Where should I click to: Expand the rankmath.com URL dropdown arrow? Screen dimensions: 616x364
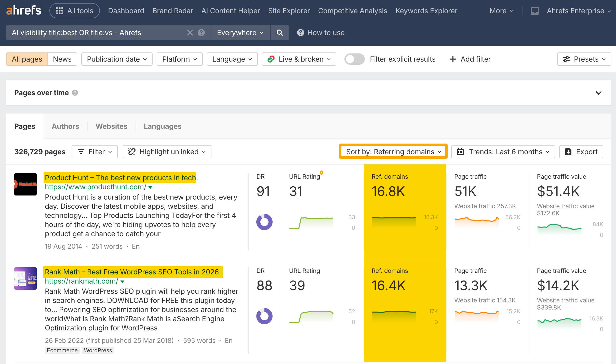click(x=122, y=282)
